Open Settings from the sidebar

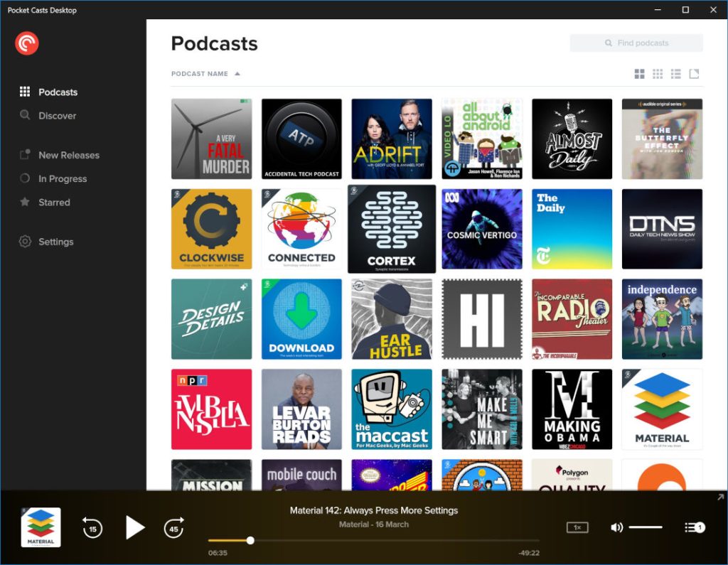[55, 242]
